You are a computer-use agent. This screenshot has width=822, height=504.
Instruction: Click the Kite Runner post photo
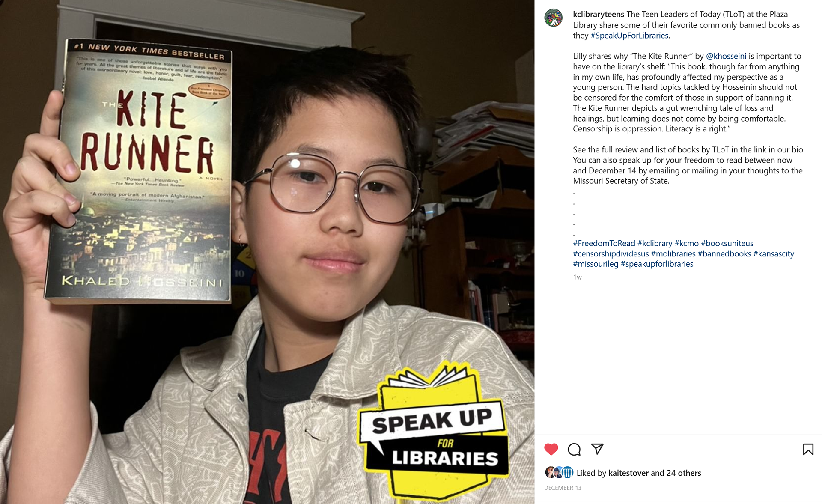click(x=267, y=252)
